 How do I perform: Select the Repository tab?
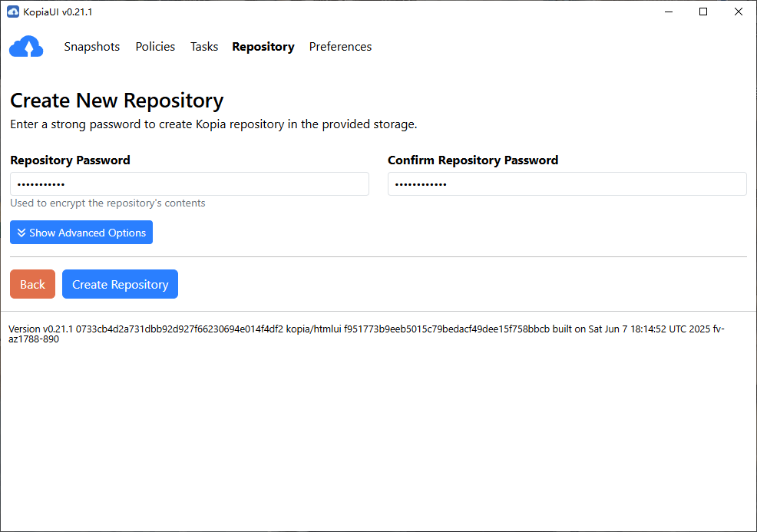point(263,47)
